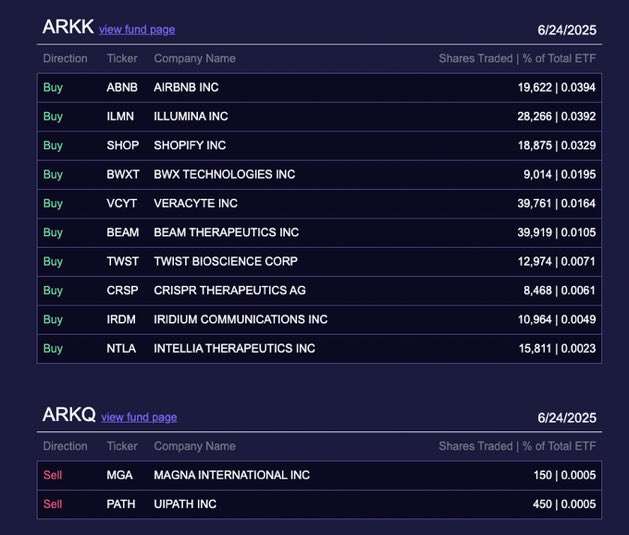
Task: Click Sell direction in PATH row
Action: point(53,504)
